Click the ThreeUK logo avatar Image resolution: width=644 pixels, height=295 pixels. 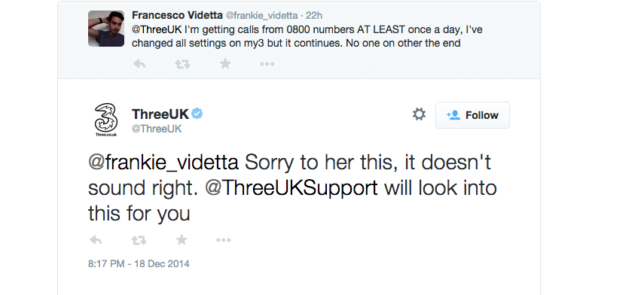pyautogui.click(x=106, y=119)
